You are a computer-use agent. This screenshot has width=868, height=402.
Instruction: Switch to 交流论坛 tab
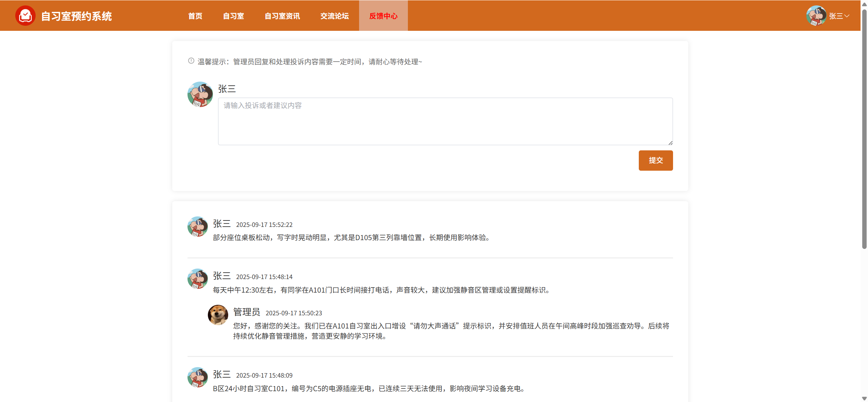pyautogui.click(x=334, y=16)
